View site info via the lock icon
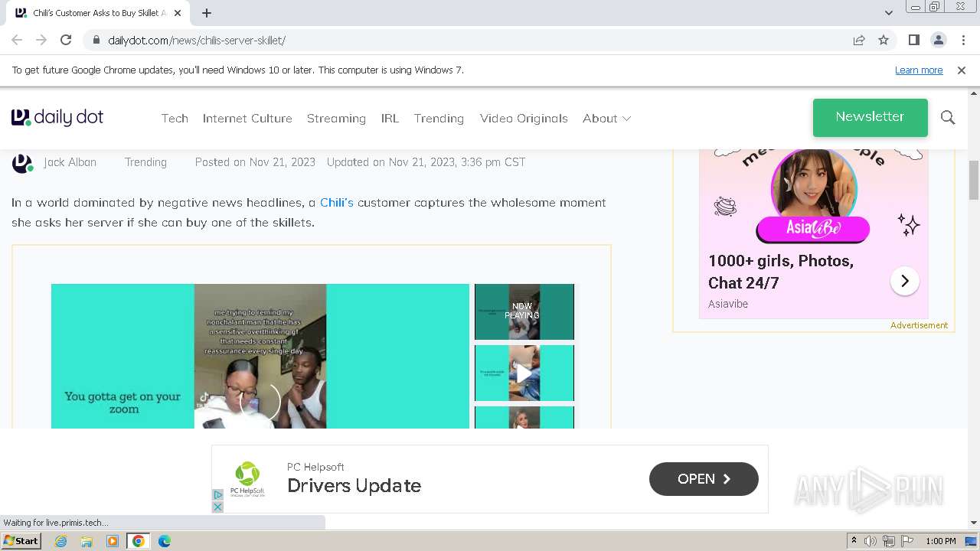The height and width of the screenshot is (551, 980). (x=96, y=40)
